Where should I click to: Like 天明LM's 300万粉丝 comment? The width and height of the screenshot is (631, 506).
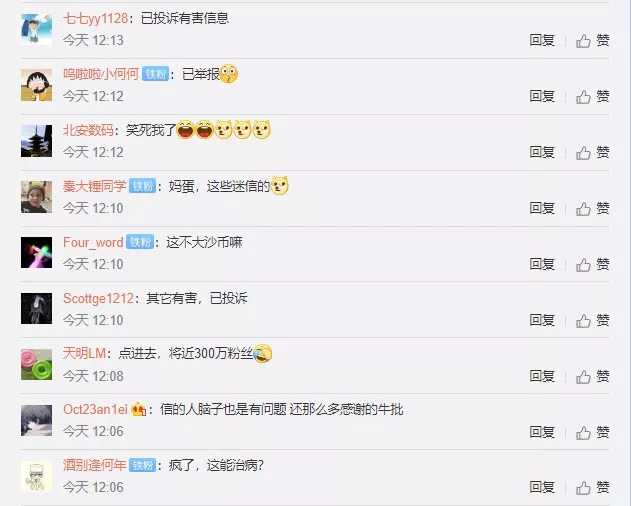(592, 376)
